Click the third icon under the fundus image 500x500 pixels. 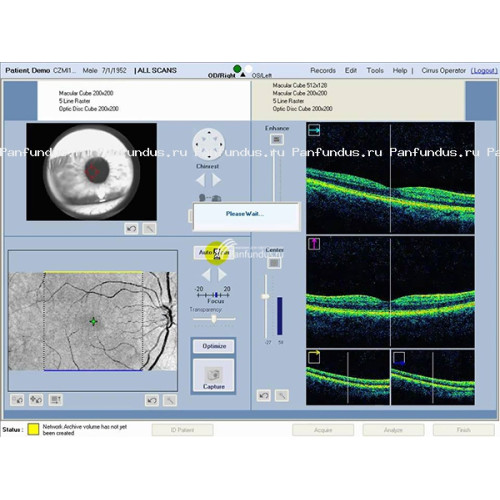[x=55, y=400]
